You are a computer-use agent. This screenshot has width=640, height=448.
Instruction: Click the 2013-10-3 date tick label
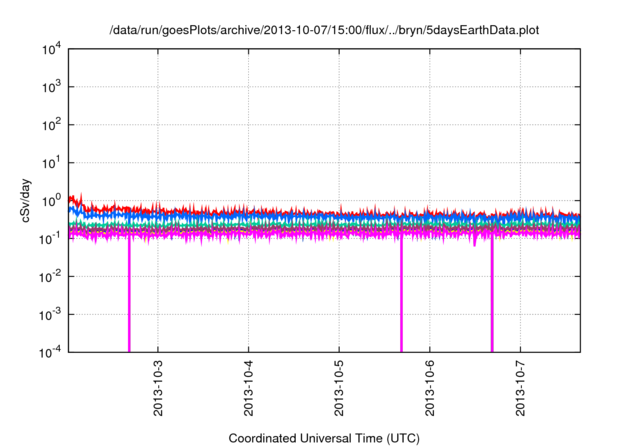[158, 388]
